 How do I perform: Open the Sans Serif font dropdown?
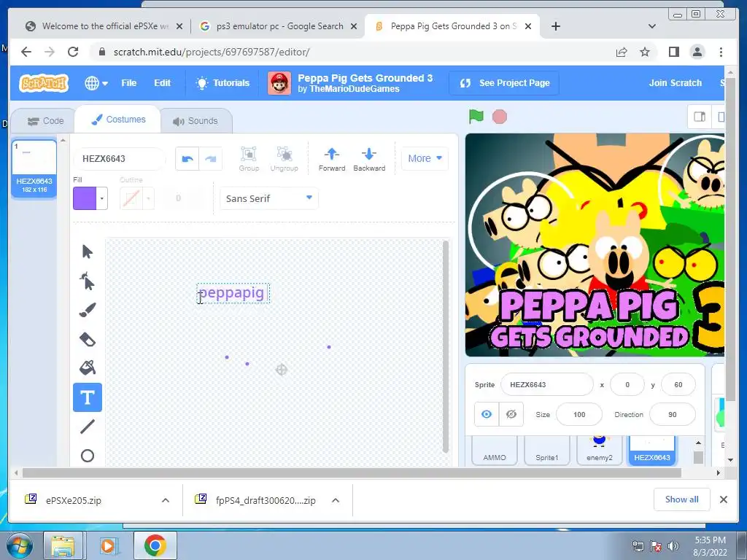click(x=268, y=198)
